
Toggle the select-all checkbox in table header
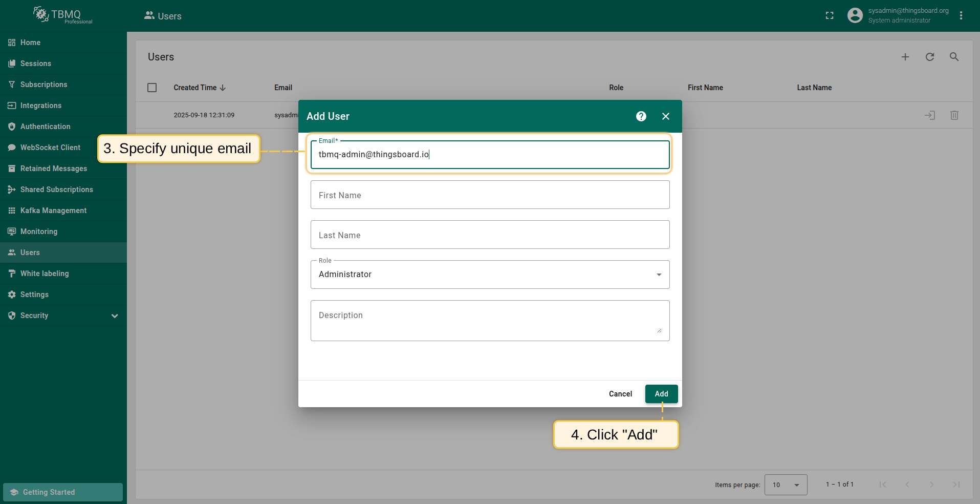[x=152, y=88]
